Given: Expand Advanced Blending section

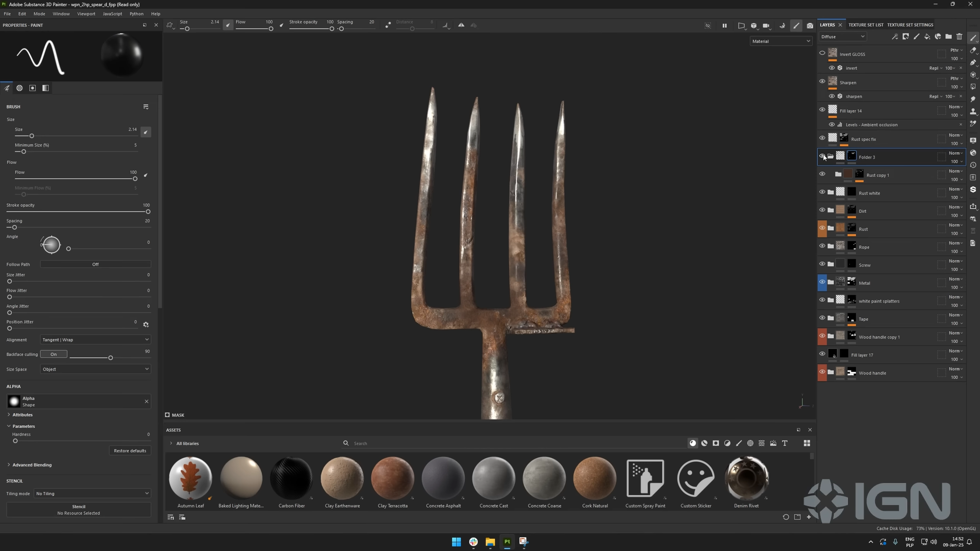Looking at the screenshot, I should [29, 465].
